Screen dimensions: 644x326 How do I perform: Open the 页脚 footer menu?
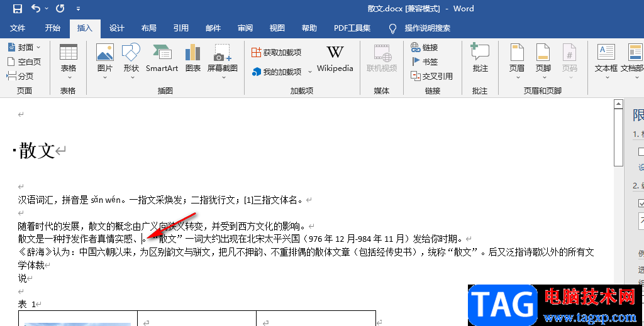coord(543,62)
